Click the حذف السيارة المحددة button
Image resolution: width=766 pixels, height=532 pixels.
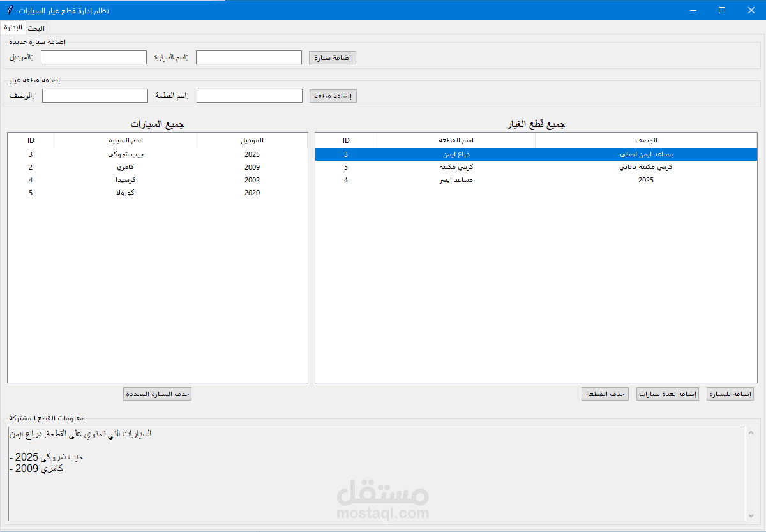click(157, 394)
